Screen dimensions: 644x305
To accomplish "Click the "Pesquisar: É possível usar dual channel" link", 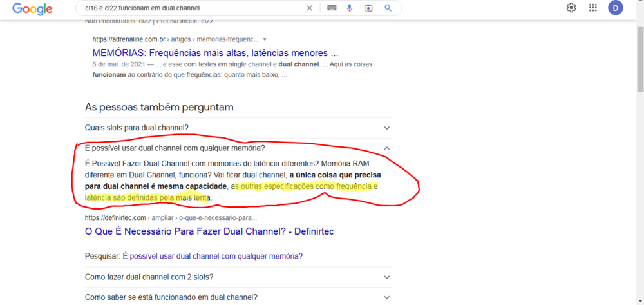I will point(212,256).
